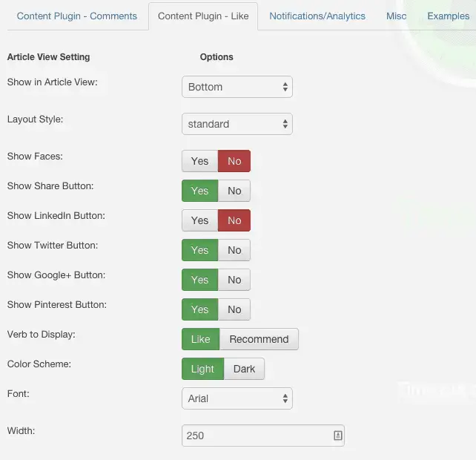The width and height of the screenshot is (476, 460).
Task: Click the autofill icon in Width field
Action: click(x=338, y=436)
